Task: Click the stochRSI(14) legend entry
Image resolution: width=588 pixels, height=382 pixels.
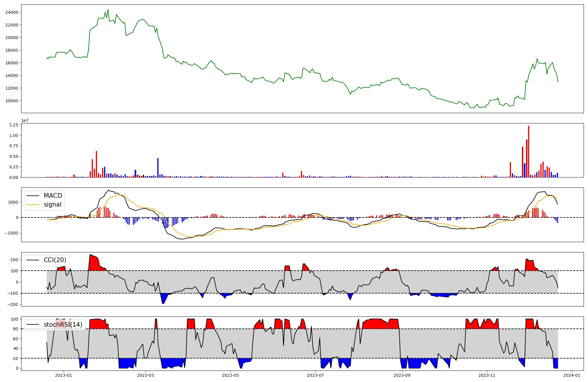Action: click(63, 325)
